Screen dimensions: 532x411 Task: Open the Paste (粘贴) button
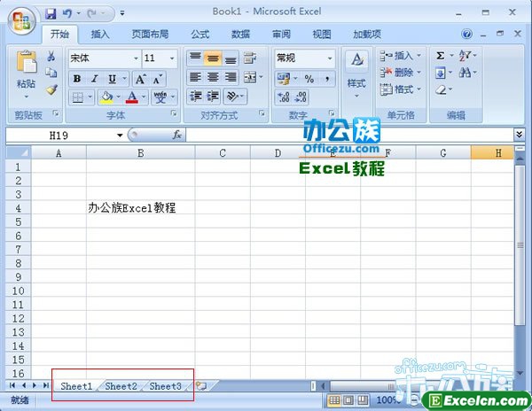coord(26,74)
